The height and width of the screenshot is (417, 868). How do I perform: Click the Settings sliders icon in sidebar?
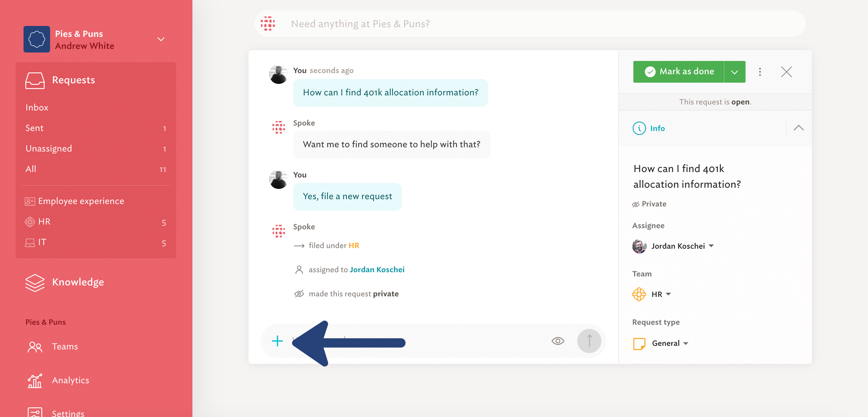point(35,413)
